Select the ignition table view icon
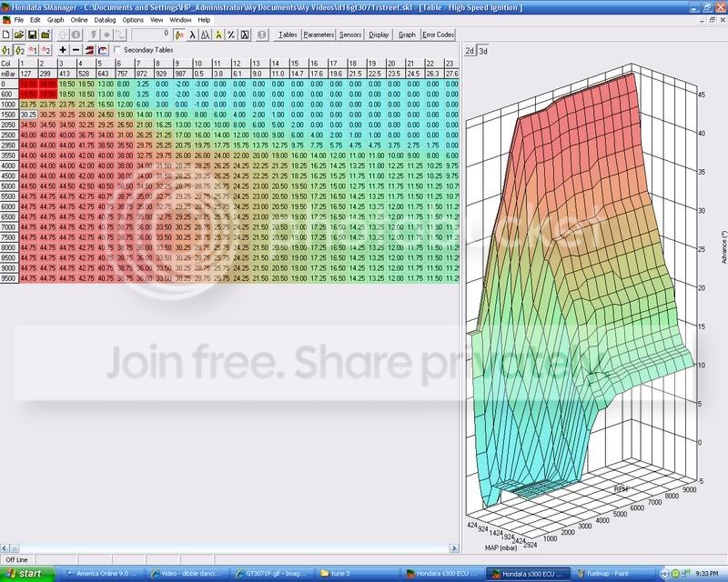728x582 pixels. coord(179,35)
